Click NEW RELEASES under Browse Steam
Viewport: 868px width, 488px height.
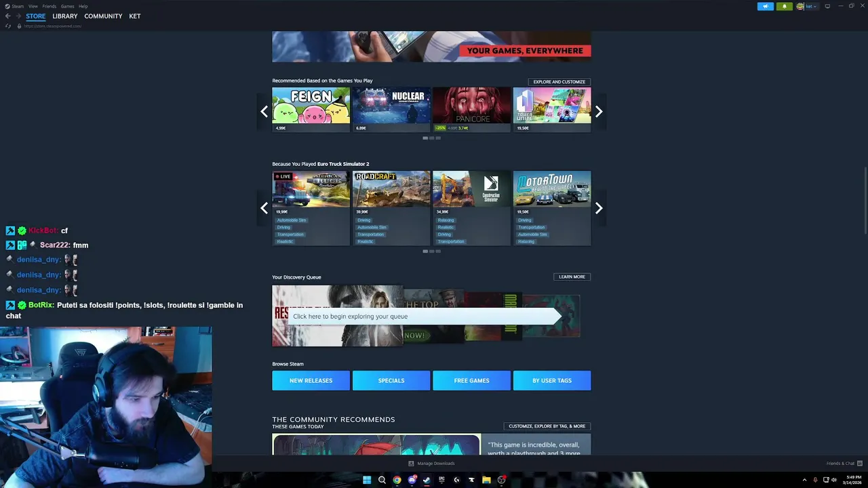(311, 380)
